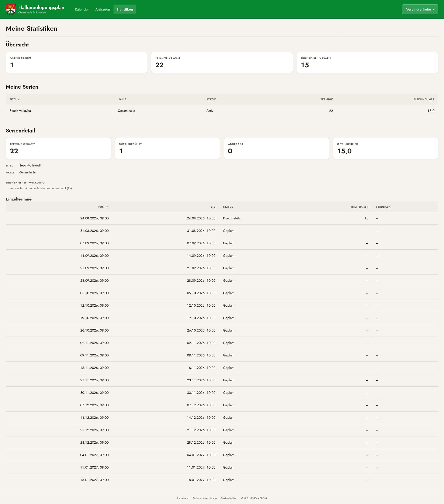Click the Abgesagt detail card
This screenshot has height=504, width=444.
point(276,149)
